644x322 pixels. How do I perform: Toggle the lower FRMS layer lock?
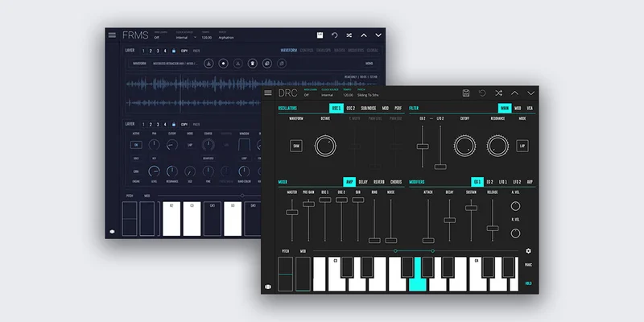coord(174,125)
